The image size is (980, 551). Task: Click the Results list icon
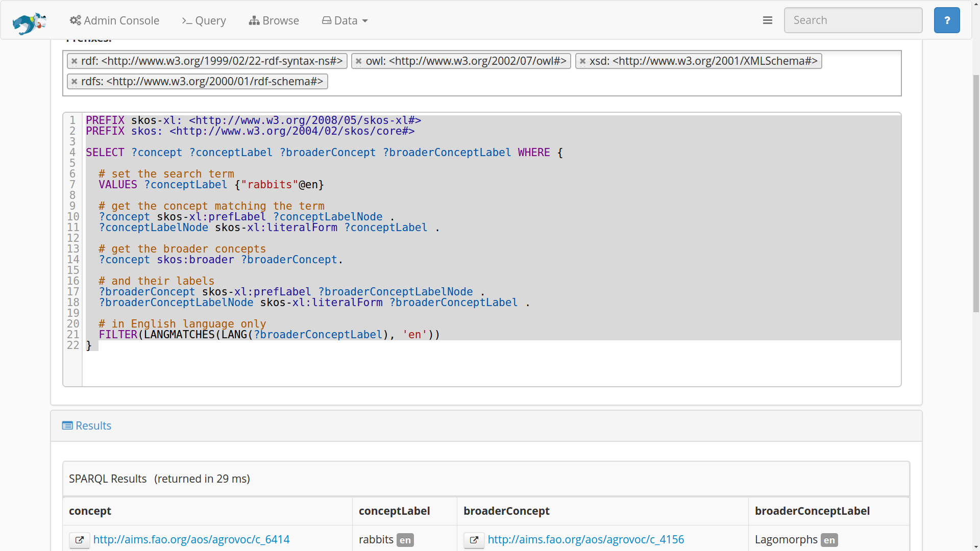67,425
